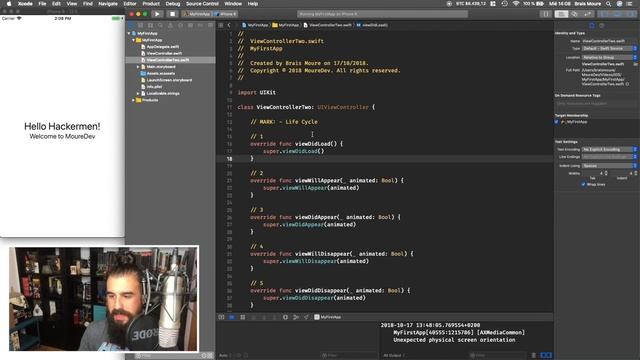
Task: Open the Apple menu
Action: 9,4
